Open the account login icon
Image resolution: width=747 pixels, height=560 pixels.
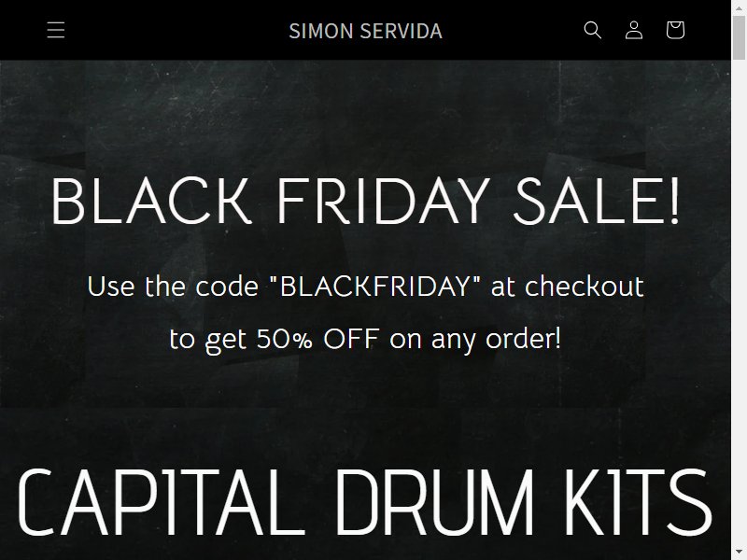click(634, 30)
